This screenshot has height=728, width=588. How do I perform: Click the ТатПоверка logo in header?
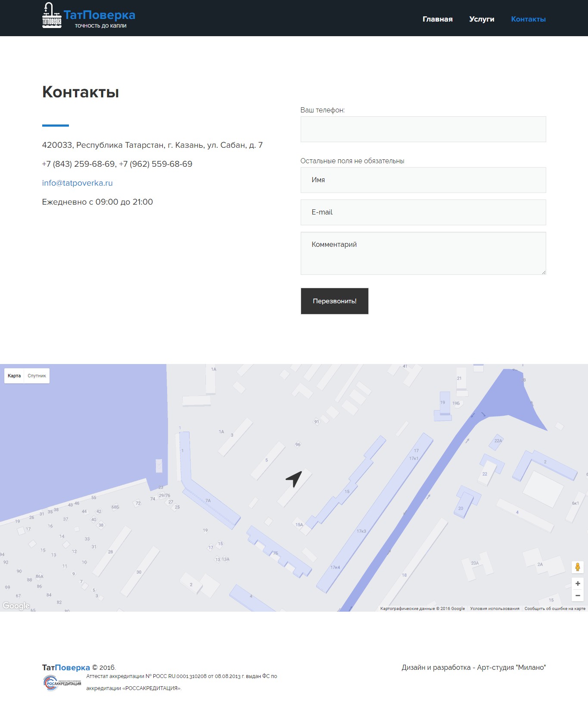88,16
